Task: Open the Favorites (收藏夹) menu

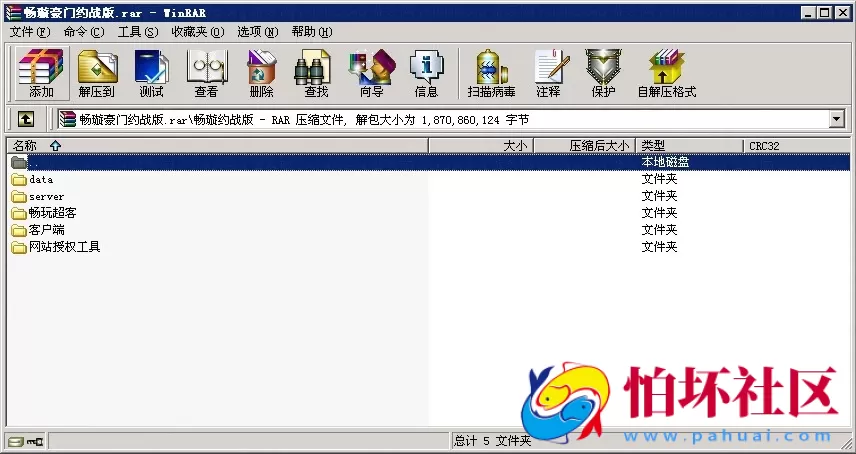Action: [195, 32]
